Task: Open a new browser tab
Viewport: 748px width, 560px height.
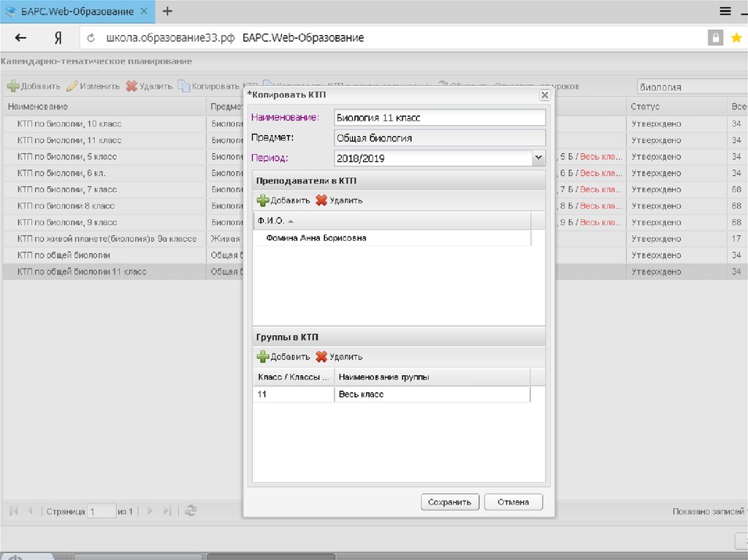Action: point(167,11)
